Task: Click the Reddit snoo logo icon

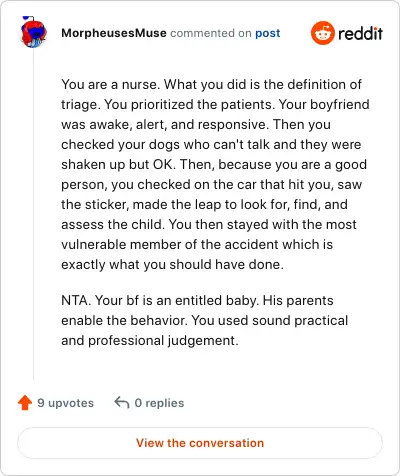Action: [x=322, y=33]
